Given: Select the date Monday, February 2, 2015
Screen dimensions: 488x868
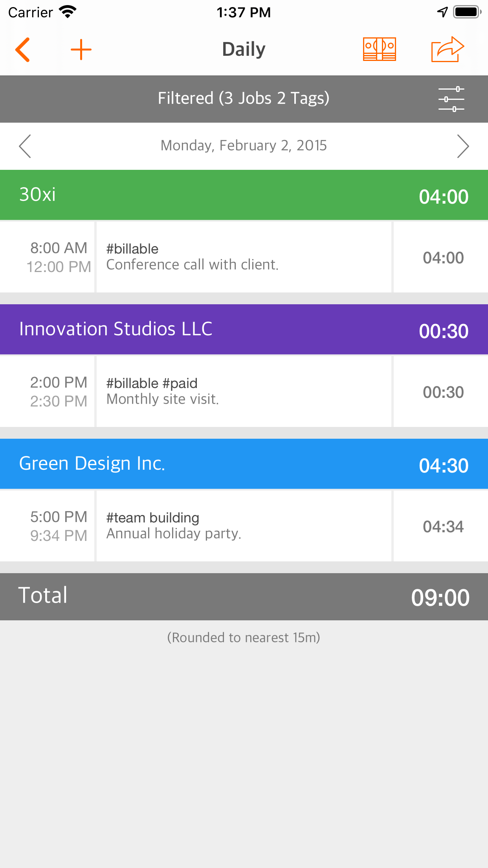Looking at the screenshot, I should point(244,146).
